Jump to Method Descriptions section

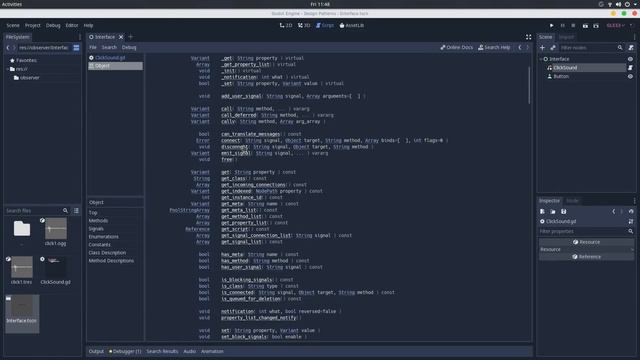(111, 260)
